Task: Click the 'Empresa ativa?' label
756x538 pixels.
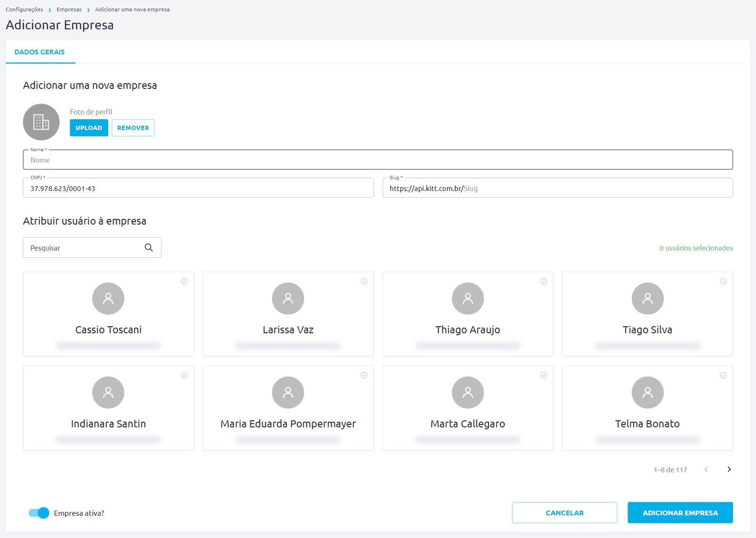Action: click(79, 513)
